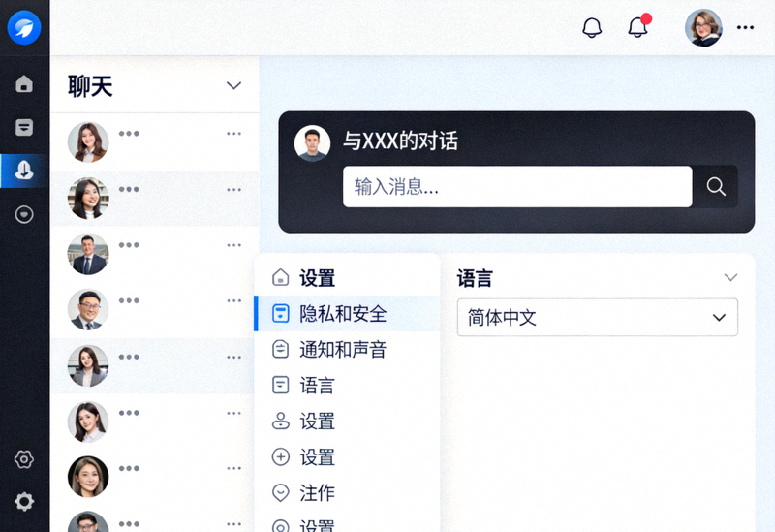Open the profile avatar in top bar

click(x=703, y=28)
